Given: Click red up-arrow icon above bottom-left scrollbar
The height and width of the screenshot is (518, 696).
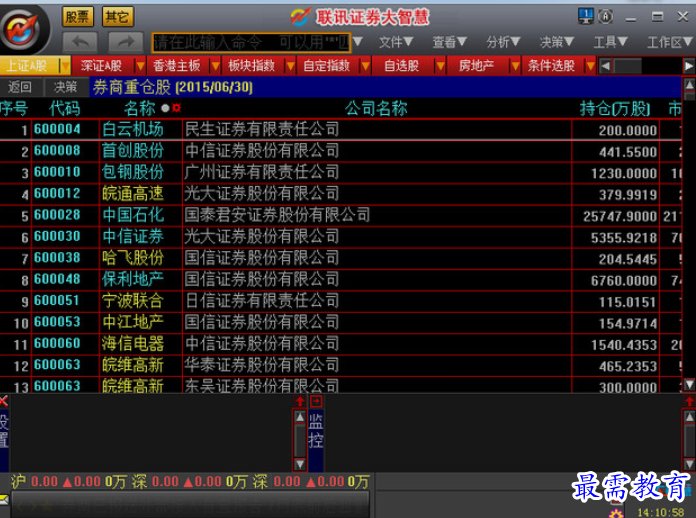Looking at the screenshot, I should 300,402.
